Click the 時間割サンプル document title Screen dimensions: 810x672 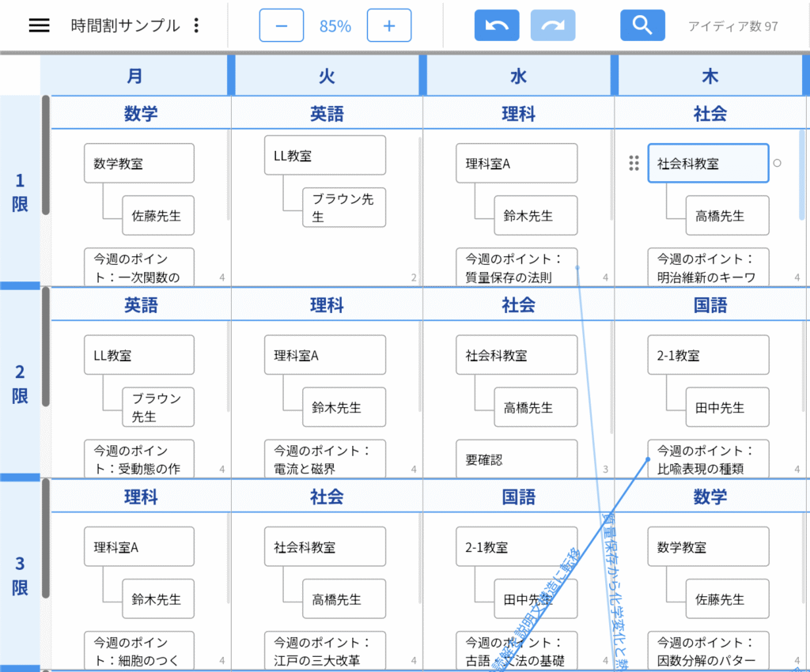click(125, 25)
